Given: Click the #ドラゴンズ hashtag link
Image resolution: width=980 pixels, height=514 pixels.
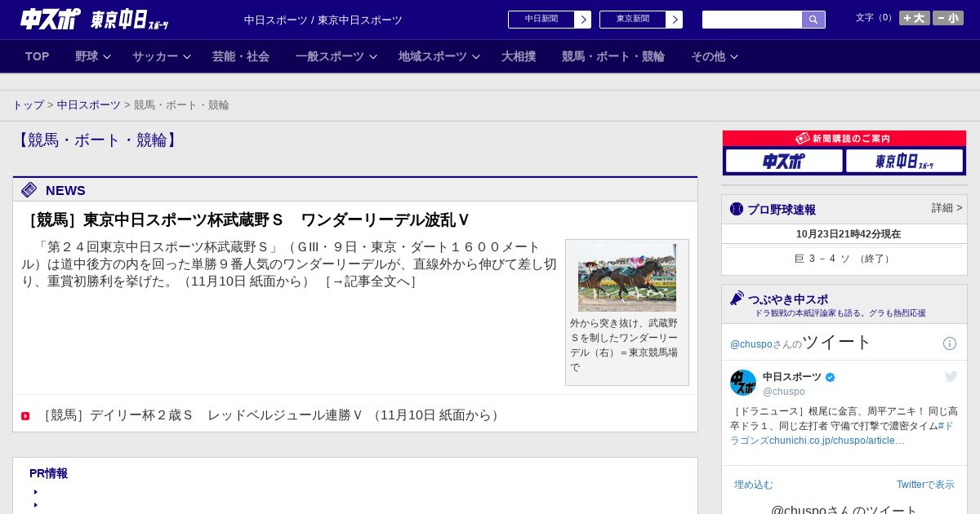Looking at the screenshot, I should point(843,433).
